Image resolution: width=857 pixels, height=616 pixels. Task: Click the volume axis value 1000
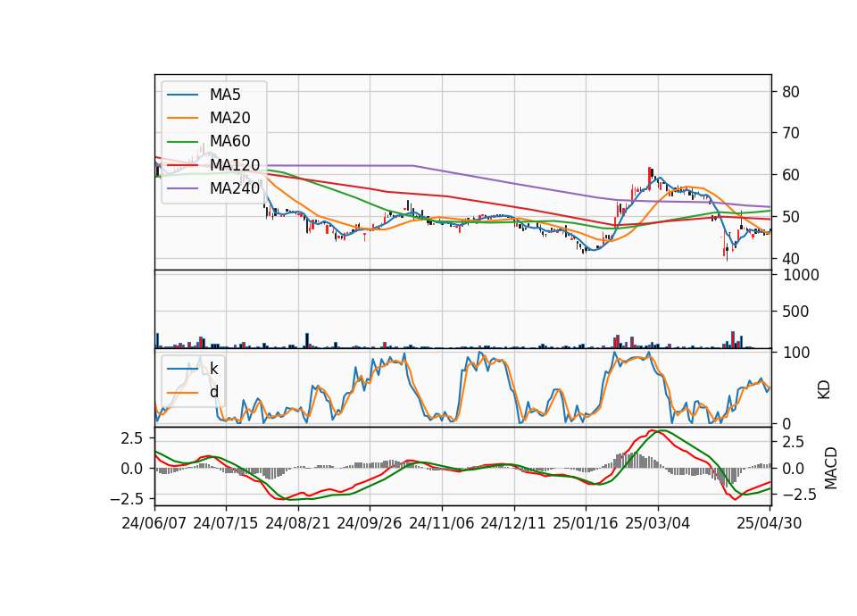click(x=802, y=275)
